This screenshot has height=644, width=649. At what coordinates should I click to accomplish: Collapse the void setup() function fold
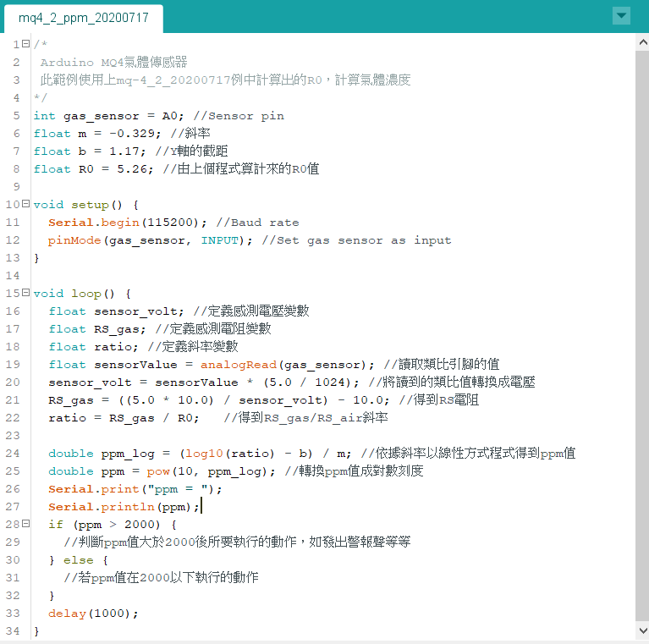pos(25,205)
